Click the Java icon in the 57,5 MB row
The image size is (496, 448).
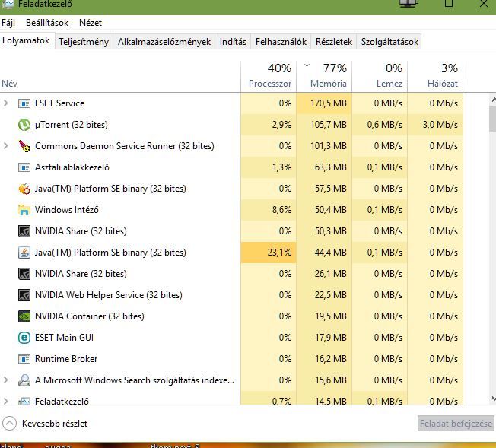click(24, 189)
